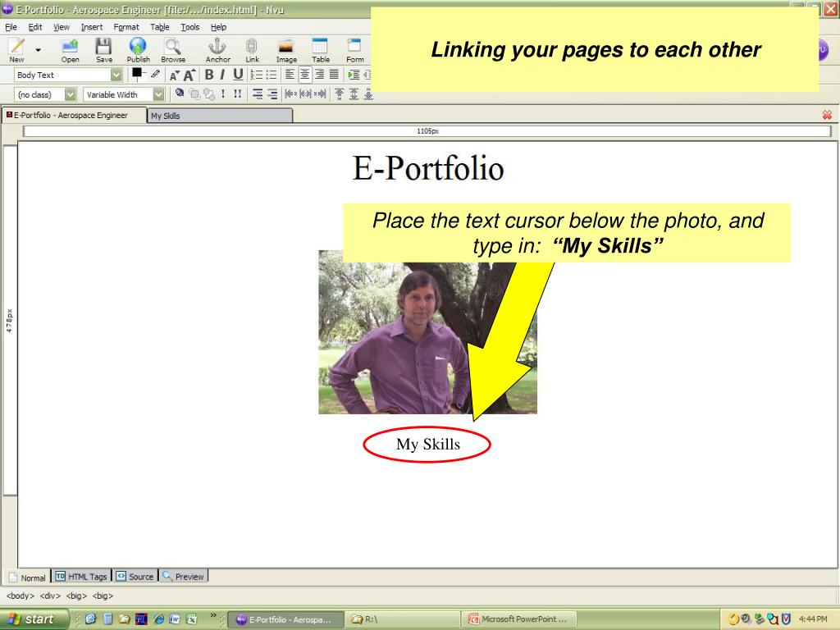Image resolution: width=840 pixels, height=630 pixels.
Task: Select the photo in the page
Action: tap(427, 332)
